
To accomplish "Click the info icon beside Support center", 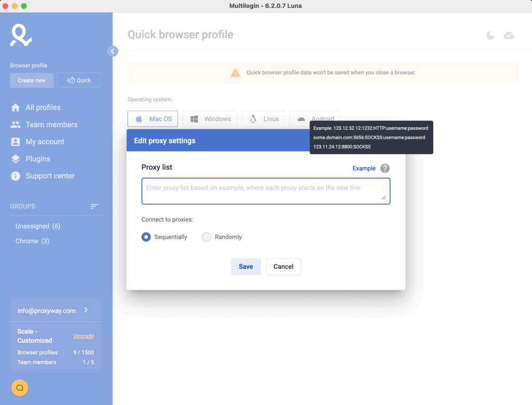I will tap(15, 176).
